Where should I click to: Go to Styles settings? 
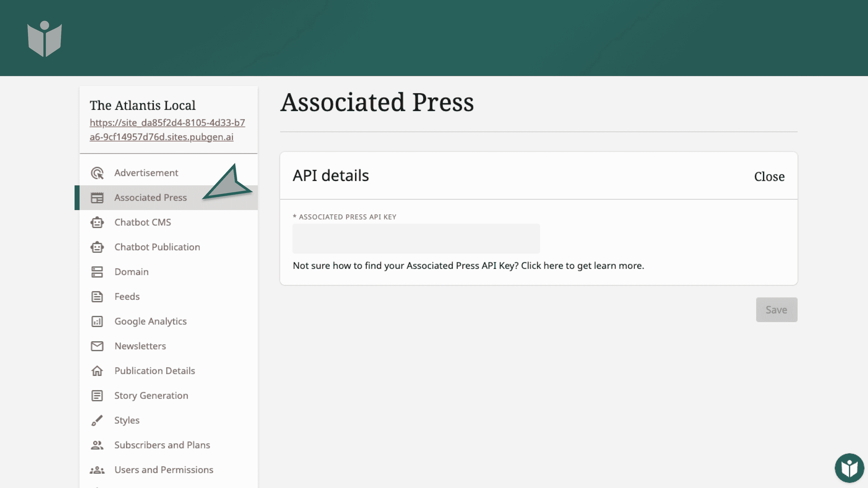tap(168, 420)
